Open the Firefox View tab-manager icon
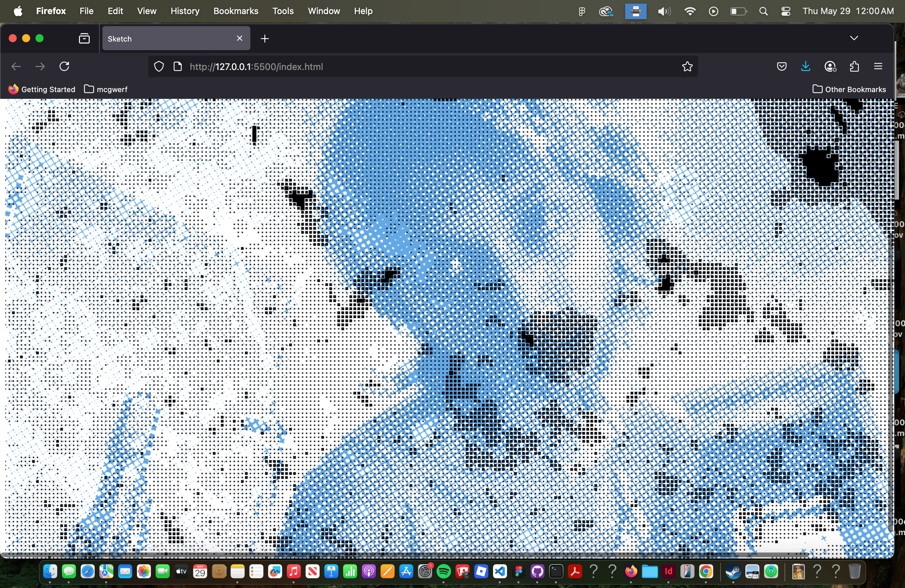Screen dimensions: 905x588 84,39
